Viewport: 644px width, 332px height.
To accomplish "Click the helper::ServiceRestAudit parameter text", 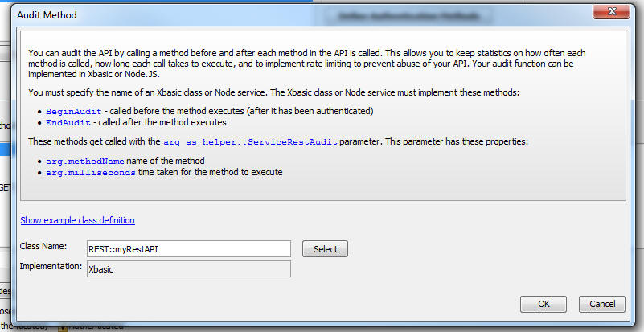I will (269, 142).
